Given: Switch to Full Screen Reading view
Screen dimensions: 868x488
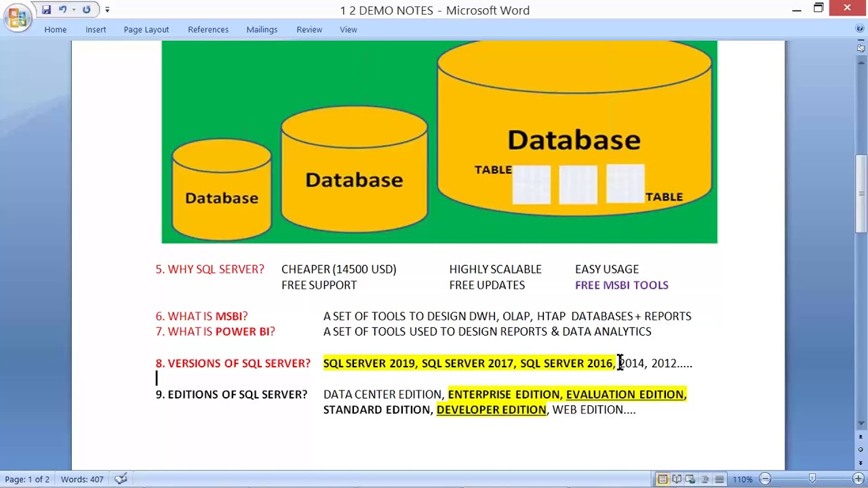Looking at the screenshot, I should pyautogui.click(x=677, y=479).
